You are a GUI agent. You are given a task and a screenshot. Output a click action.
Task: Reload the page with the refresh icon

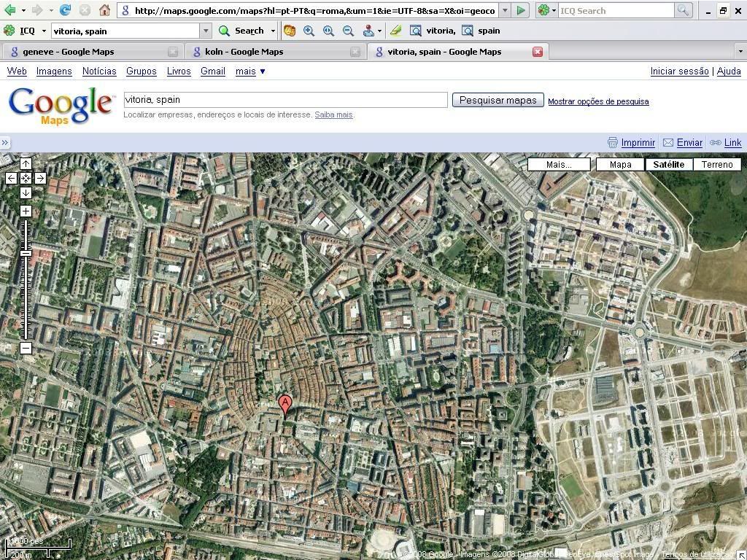coord(65,10)
